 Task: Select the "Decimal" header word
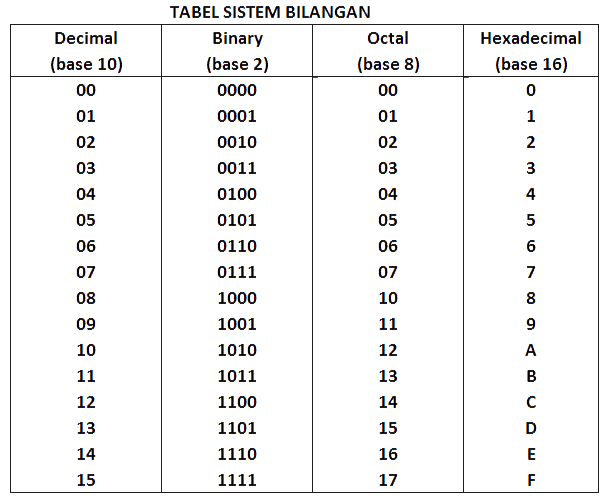click(x=86, y=38)
